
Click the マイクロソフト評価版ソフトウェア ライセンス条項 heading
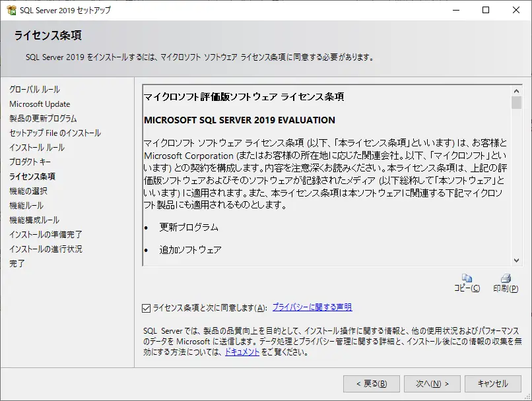pos(244,97)
